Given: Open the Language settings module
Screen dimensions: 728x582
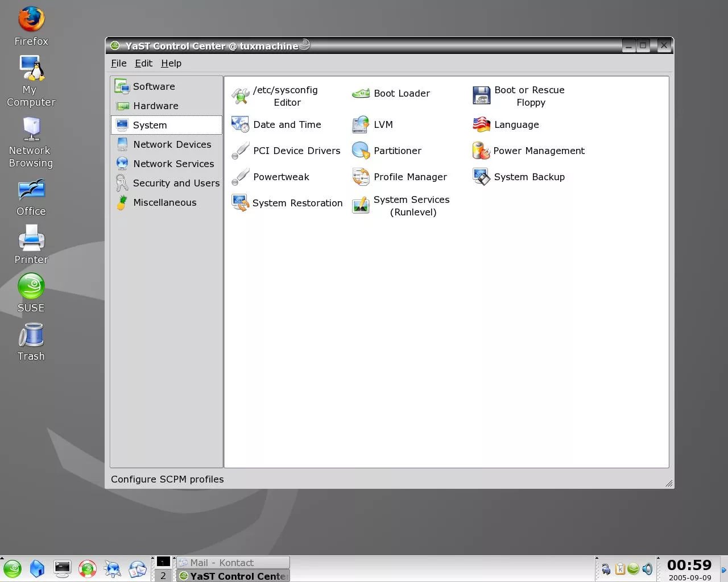Looking at the screenshot, I should tap(506, 124).
